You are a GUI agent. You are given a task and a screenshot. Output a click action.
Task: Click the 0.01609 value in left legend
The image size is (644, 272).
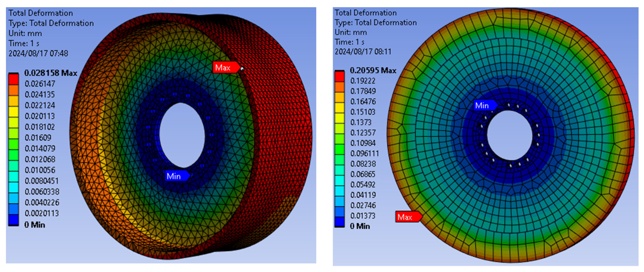38,138
